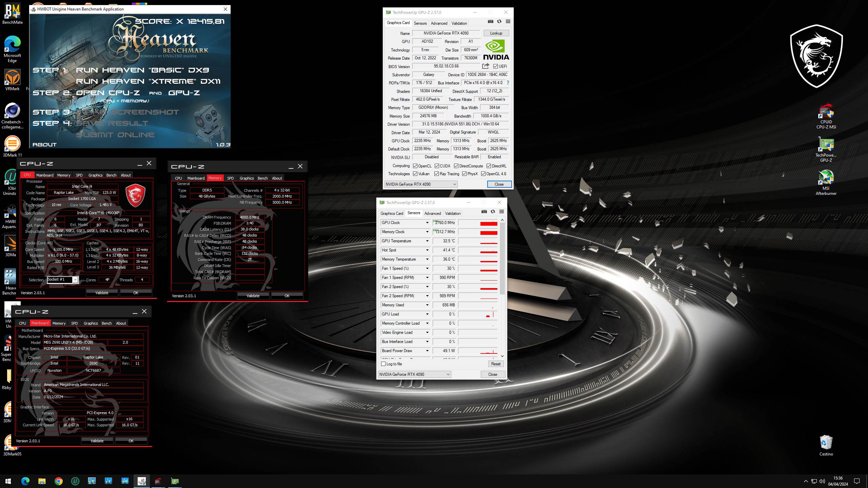
Task: Open TechPowerUp GPU-Z desktop shortcut
Action: pyautogui.click(x=826, y=150)
